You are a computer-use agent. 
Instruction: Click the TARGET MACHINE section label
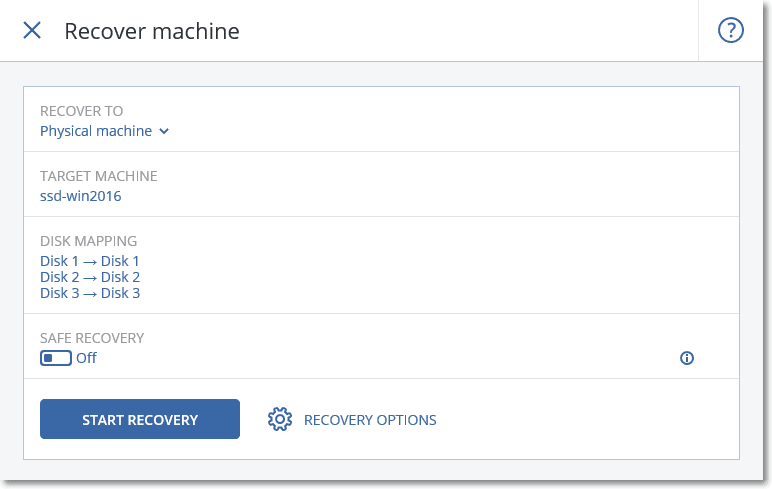(x=99, y=176)
